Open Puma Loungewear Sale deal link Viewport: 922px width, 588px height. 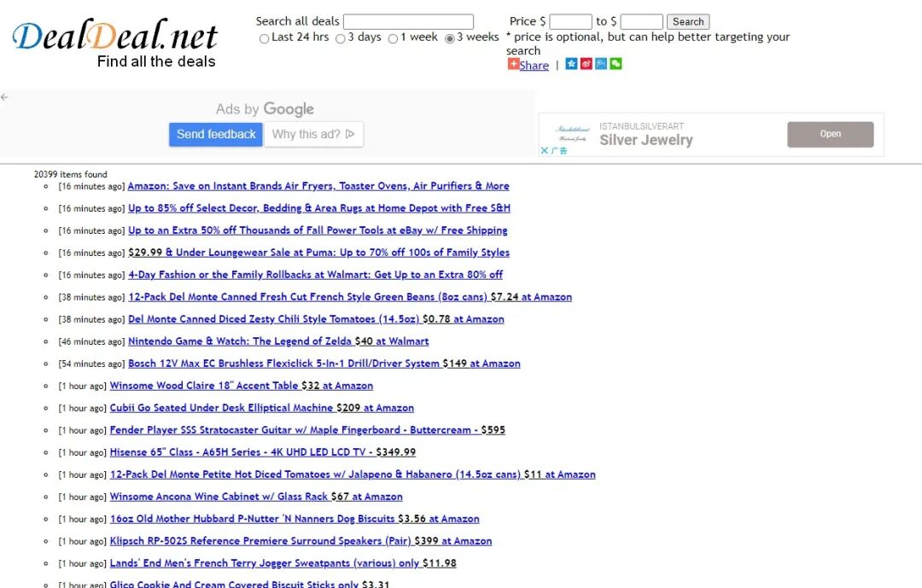click(318, 253)
